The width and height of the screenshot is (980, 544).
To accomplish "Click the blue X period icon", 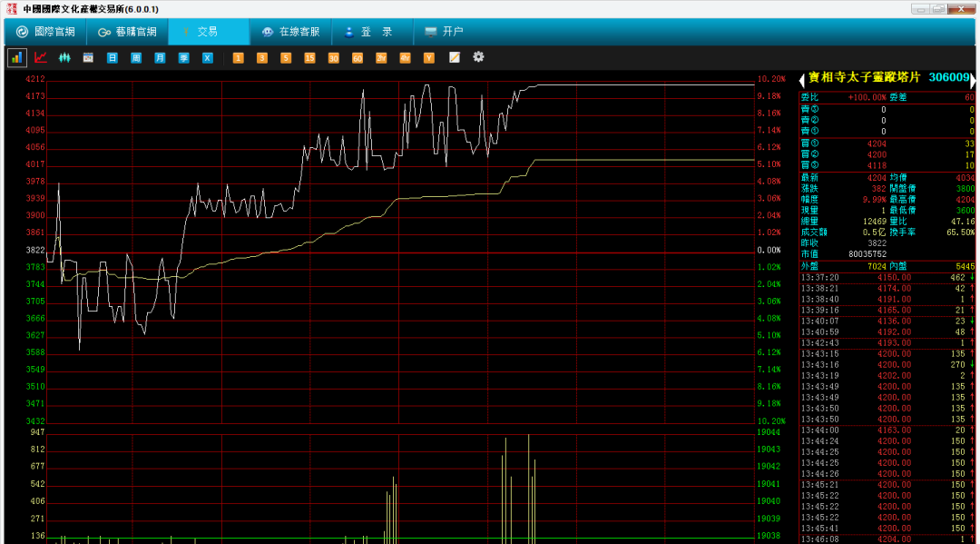I will [x=208, y=57].
